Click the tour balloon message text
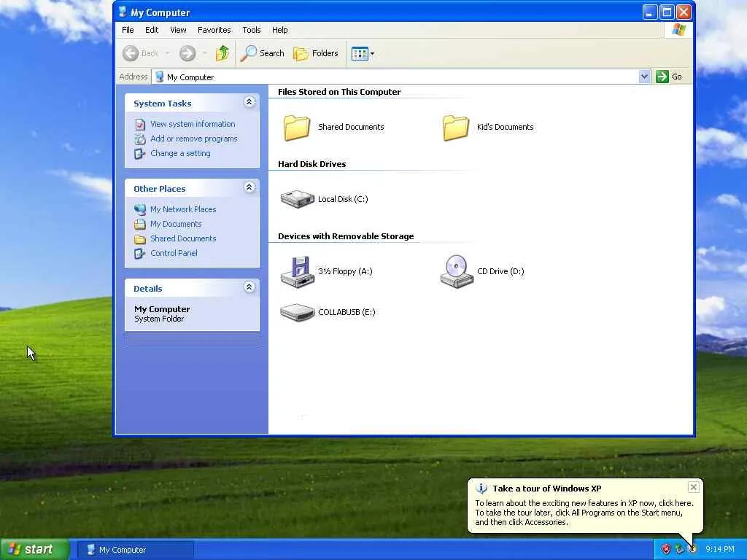The height and width of the screenshot is (560, 747). pyautogui.click(x=584, y=513)
